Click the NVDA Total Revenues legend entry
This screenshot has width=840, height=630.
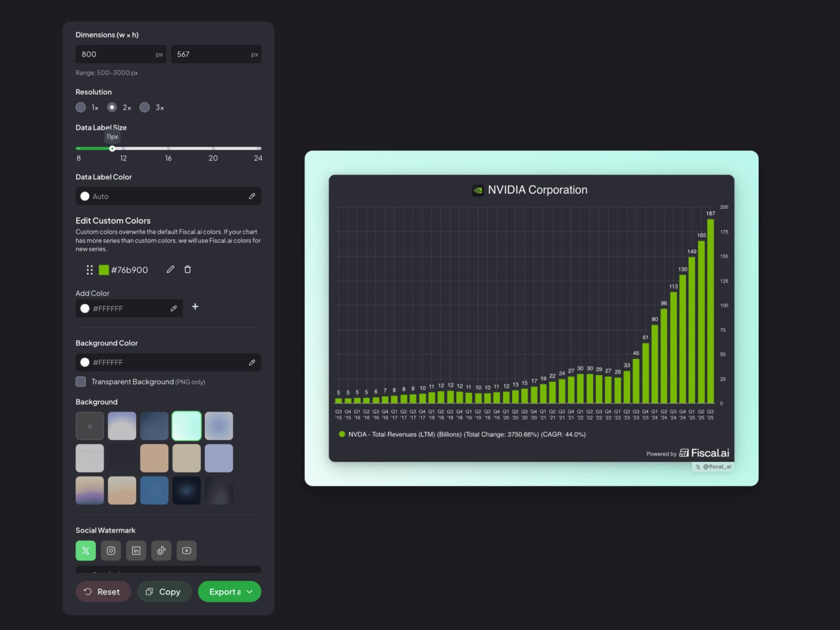[x=462, y=434]
